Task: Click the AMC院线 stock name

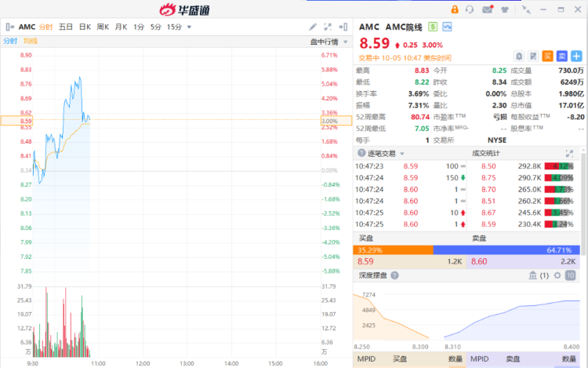Action: click(x=404, y=27)
